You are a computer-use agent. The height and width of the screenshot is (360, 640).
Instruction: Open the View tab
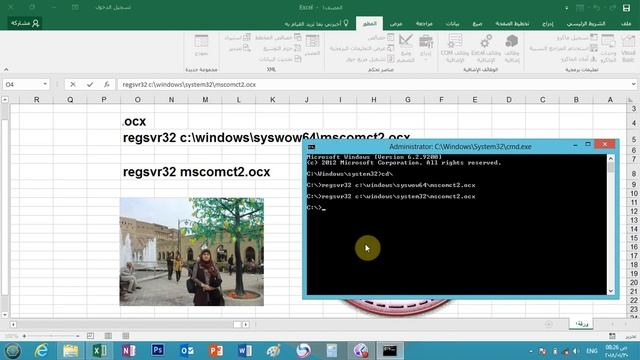[396, 24]
